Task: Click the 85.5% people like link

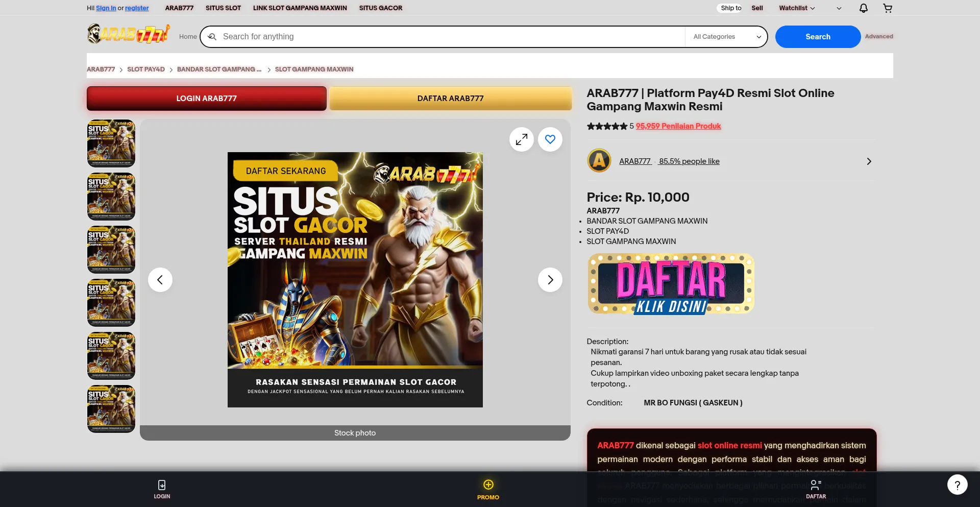Action: [x=689, y=161]
